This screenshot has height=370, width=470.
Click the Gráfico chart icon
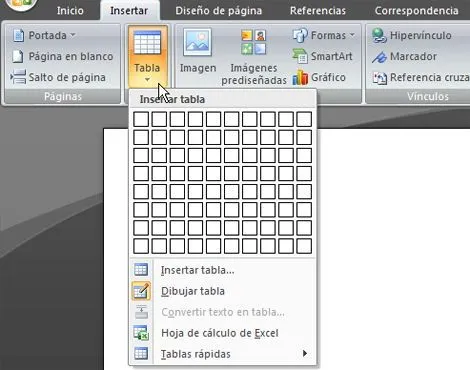[x=300, y=78]
